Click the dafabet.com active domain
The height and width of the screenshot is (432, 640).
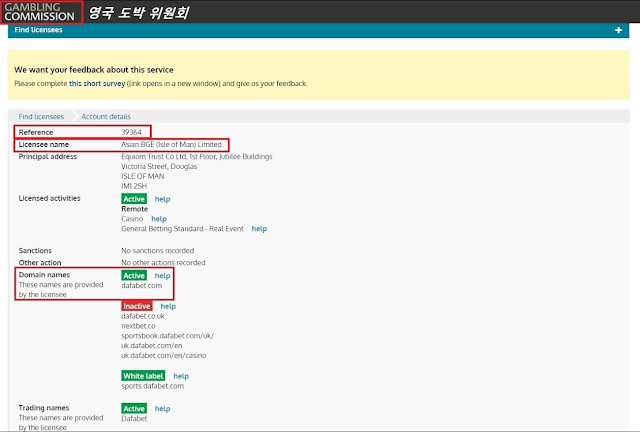(x=142, y=286)
